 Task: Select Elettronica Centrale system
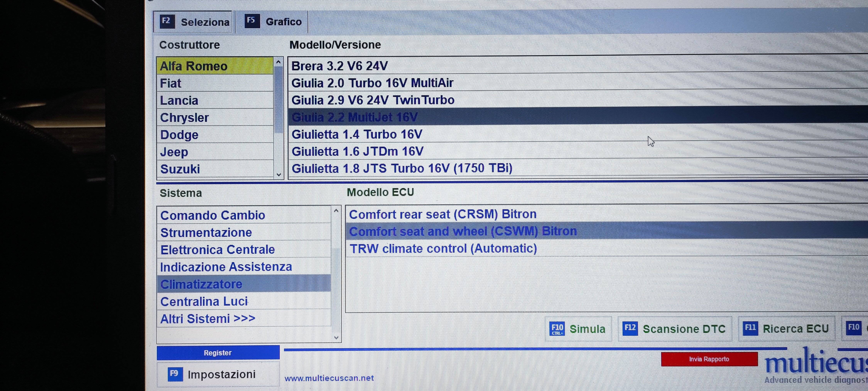[x=244, y=249]
